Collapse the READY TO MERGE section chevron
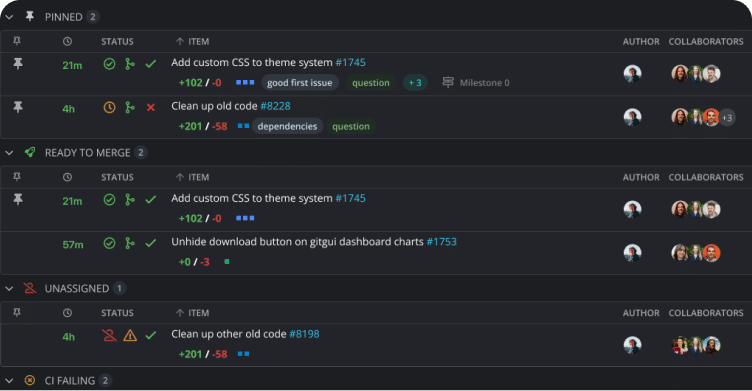Viewport: 752px width, 391px height. pos(9,153)
